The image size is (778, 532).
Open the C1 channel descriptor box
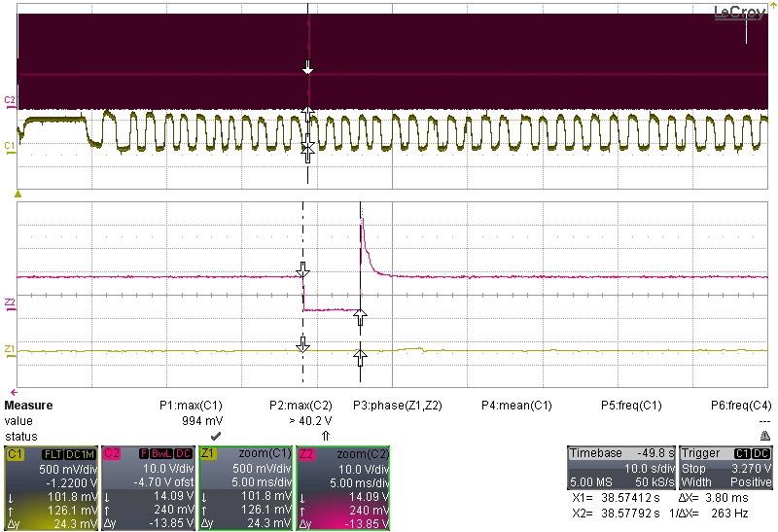coord(52,488)
